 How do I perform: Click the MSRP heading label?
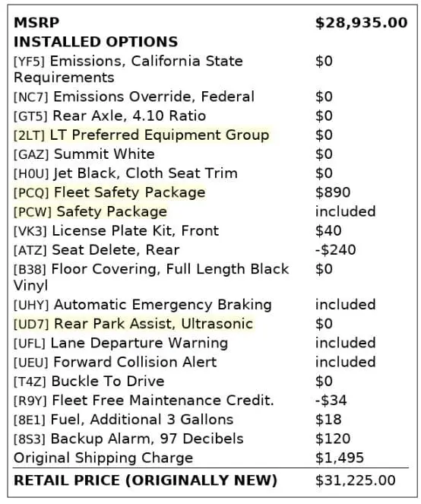point(36,23)
